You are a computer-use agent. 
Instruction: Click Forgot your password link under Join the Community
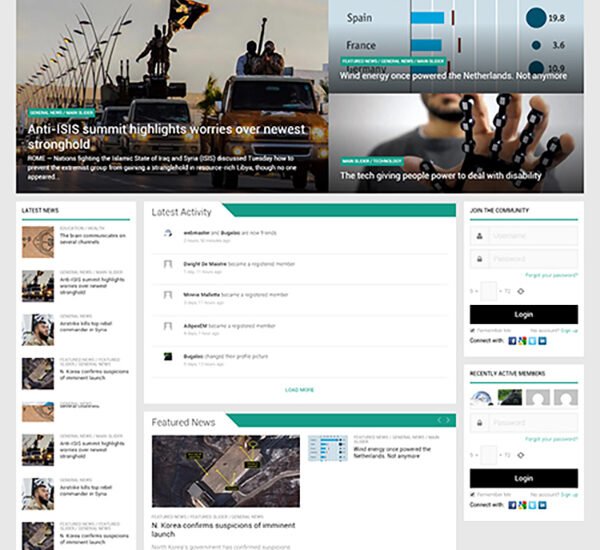551,274
